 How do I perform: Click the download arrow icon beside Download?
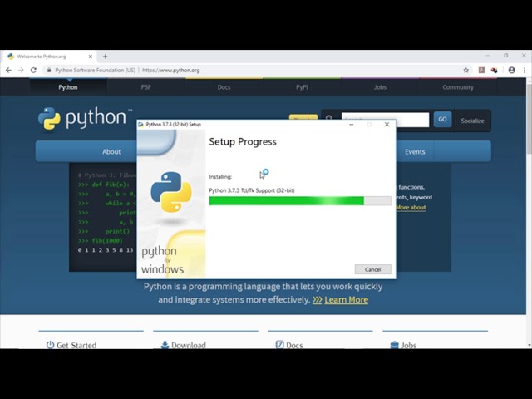(165, 345)
